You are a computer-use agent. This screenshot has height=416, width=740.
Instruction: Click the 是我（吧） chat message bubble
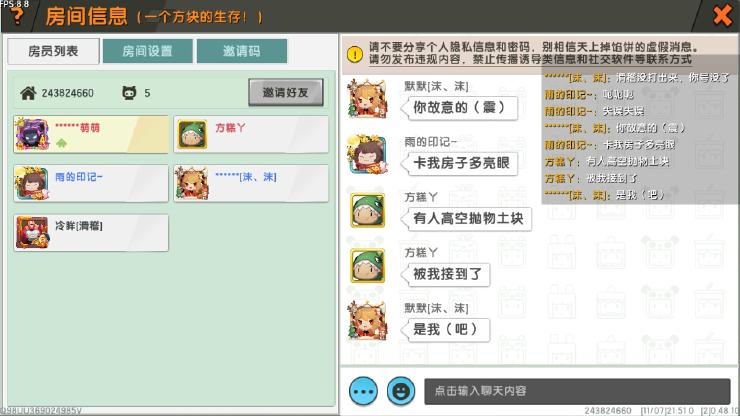445,330
